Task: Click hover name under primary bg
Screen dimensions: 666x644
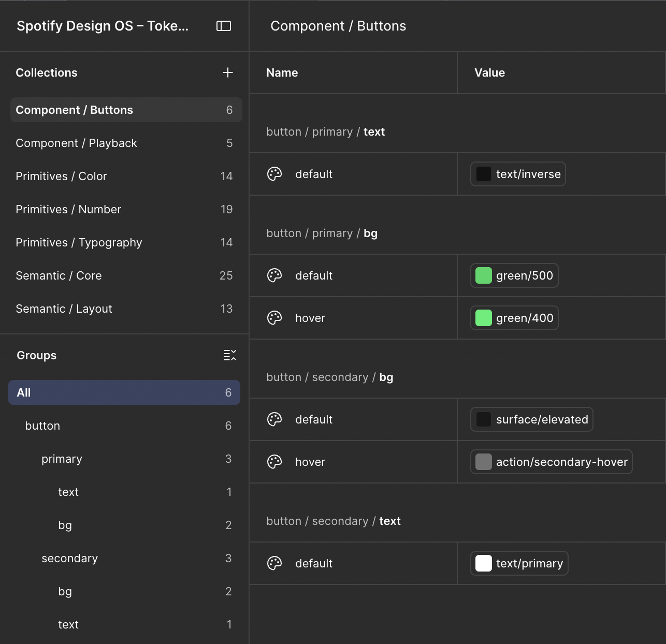Action: [310, 318]
